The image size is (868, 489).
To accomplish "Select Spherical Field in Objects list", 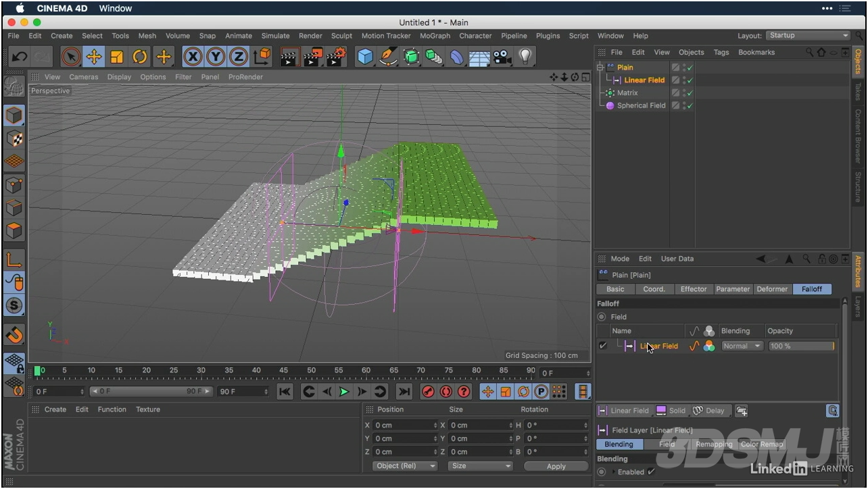I will tap(641, 105).
